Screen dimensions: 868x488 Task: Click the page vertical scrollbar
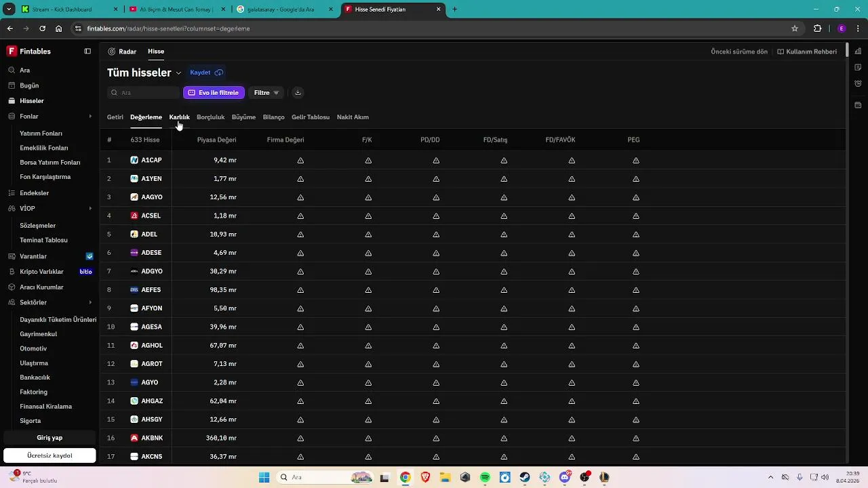847,51
